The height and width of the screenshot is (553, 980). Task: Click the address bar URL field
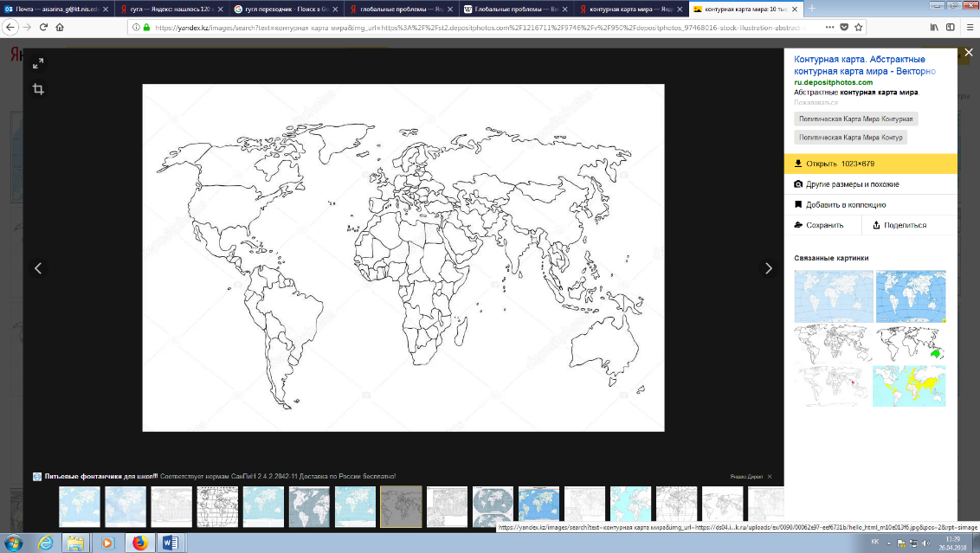pos(481,27)
